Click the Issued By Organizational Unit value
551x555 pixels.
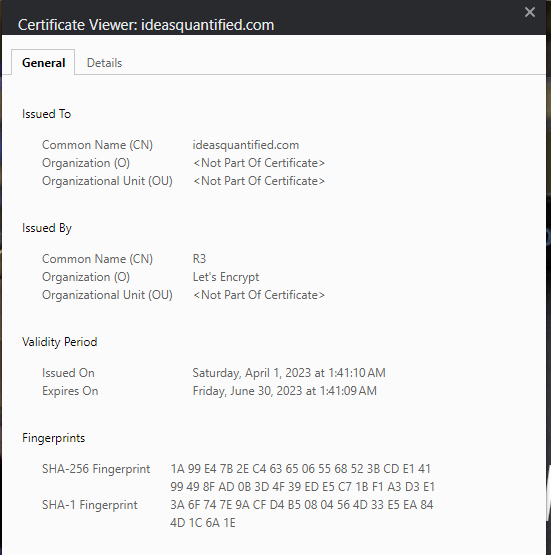pos(259,295)
